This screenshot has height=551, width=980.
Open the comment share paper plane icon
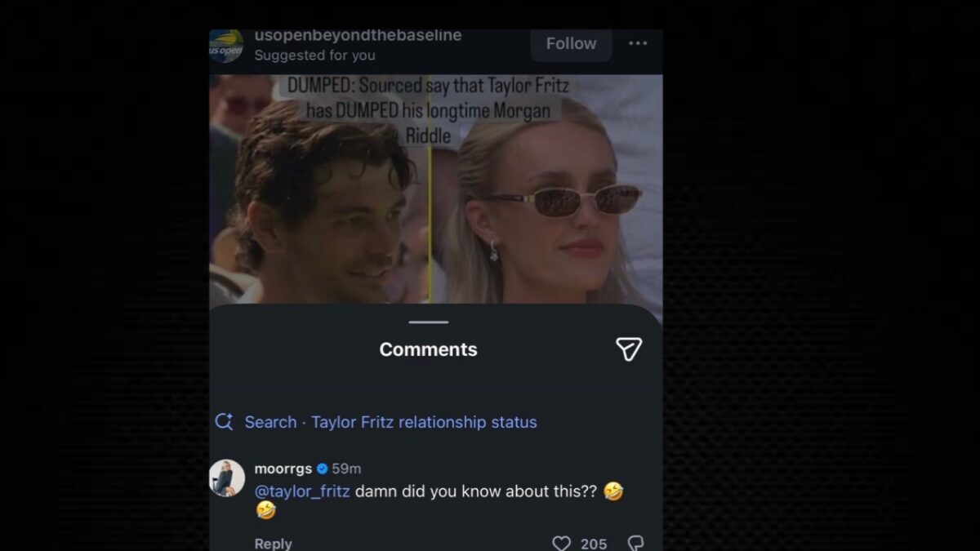(627, 349)
